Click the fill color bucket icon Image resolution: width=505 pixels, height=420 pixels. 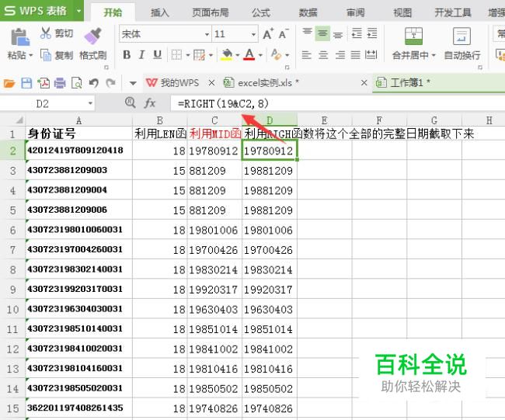[x=227, y=55]
